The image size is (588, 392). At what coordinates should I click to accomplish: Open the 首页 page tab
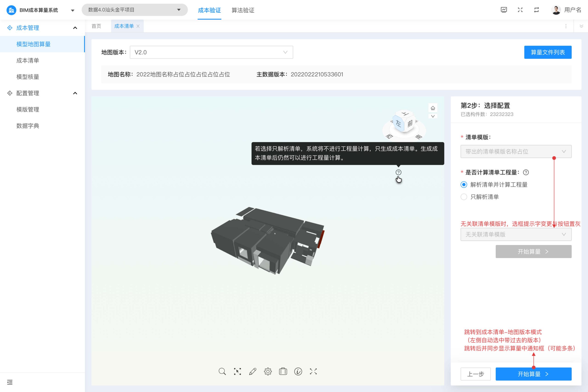96,26
